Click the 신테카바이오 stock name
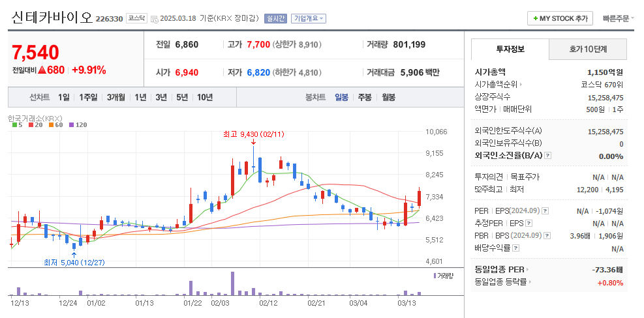 [x=52, y=18]
